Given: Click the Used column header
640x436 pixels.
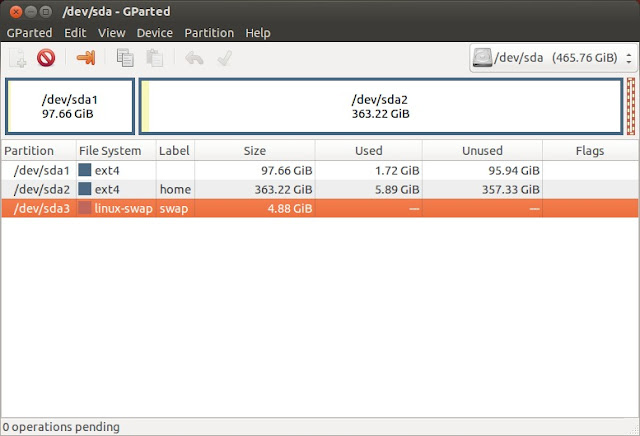Looking at the screenshot, I should click(369, 151).
